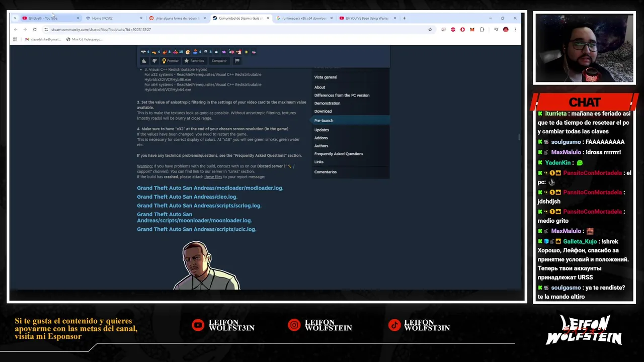Open site information icon in address bar

pos(46,30)
